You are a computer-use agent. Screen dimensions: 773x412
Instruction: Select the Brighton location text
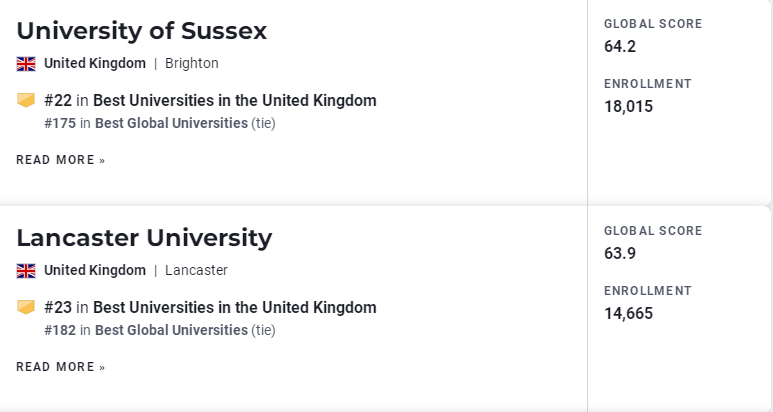pyautogui.click(x=192, y=64)
